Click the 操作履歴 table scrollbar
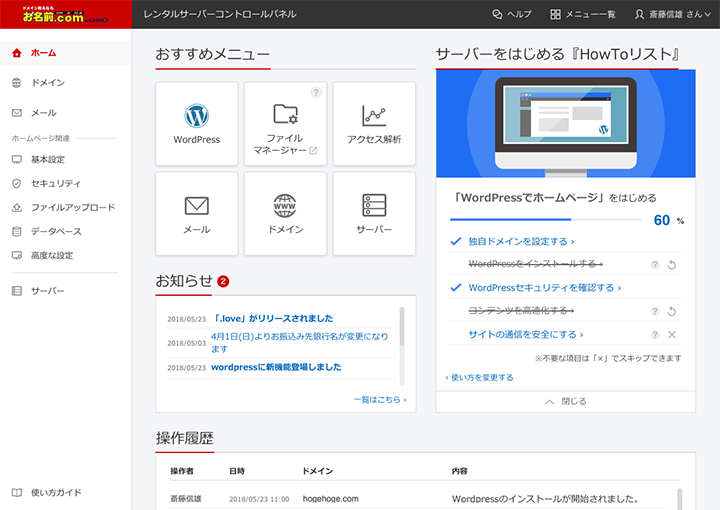The height and width of the screenshot is (510, 720). coord(679,499)
